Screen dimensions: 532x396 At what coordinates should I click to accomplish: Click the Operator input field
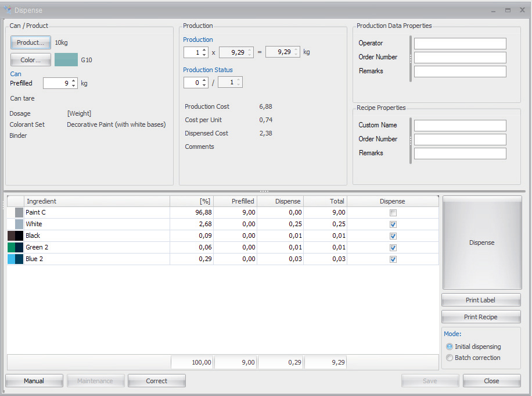tap(460, 44)
